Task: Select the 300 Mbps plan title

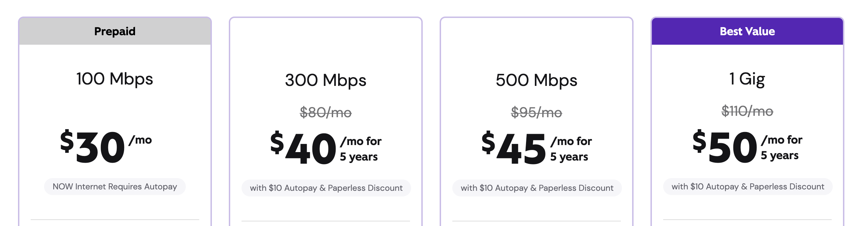Action: pos(325,80)
